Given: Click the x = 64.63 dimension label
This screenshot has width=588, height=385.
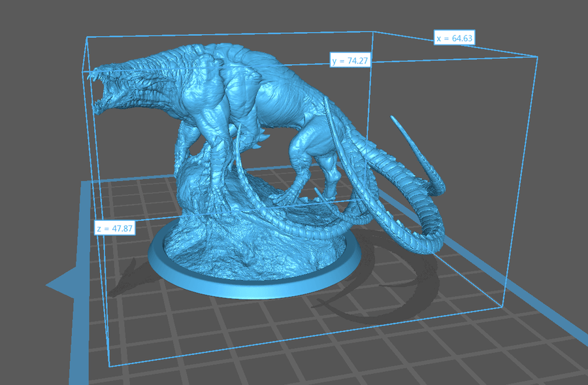Looking at the screenshot, I should click(x=454, y=38).
